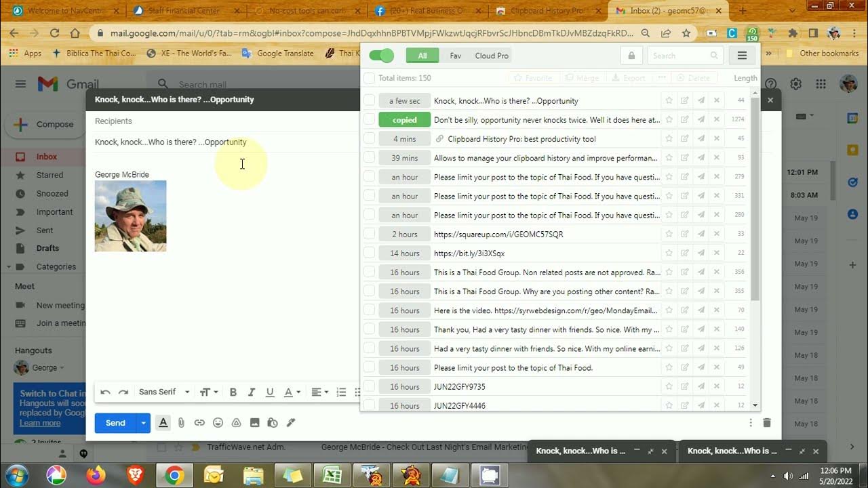Tick checkbox for JUN22GFY9735 entry
The height and width of the screenshot is (488, 868).
pos(370,386)
